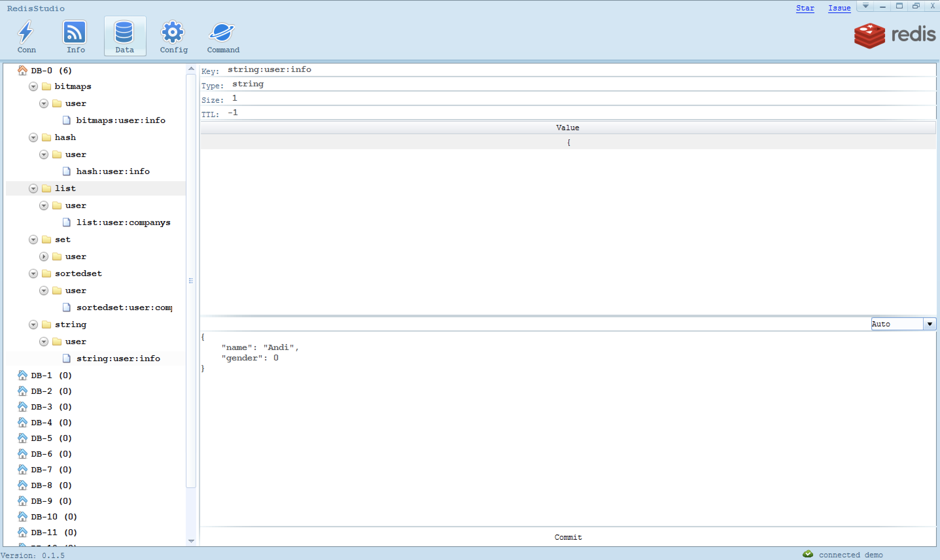Viewport: 940px width, 560px height.
Task: Select the Data database tab
Action: click(125, 37)
